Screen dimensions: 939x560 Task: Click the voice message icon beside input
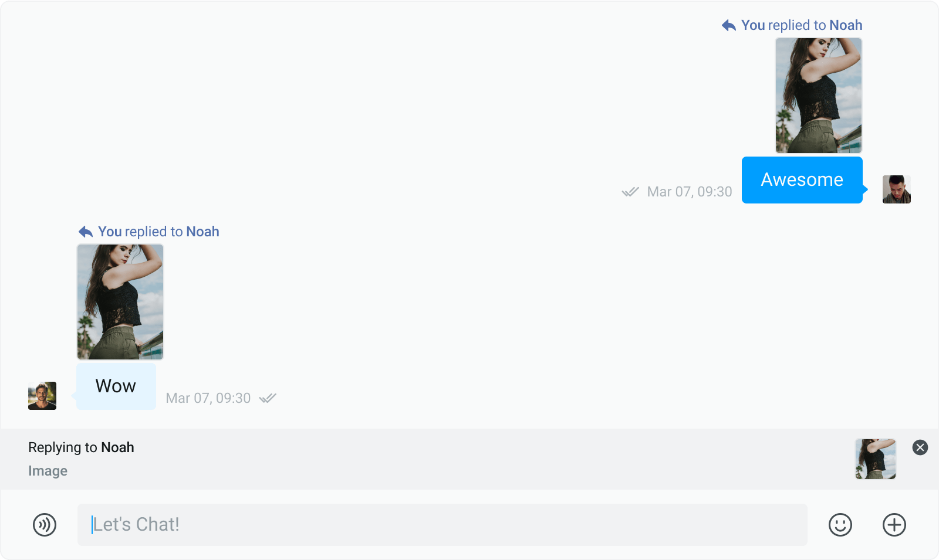(x=45, y=525)
